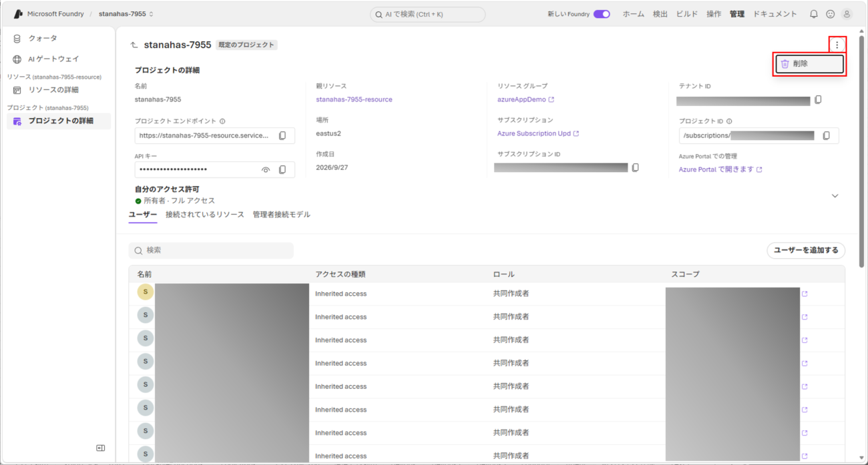Copy the project ID

point(826,135)
